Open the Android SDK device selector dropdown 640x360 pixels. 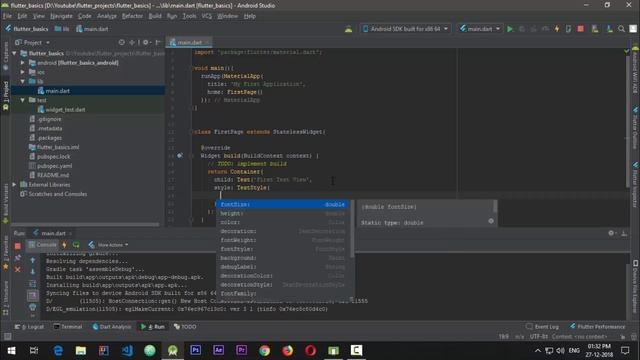tap(406, 29)
